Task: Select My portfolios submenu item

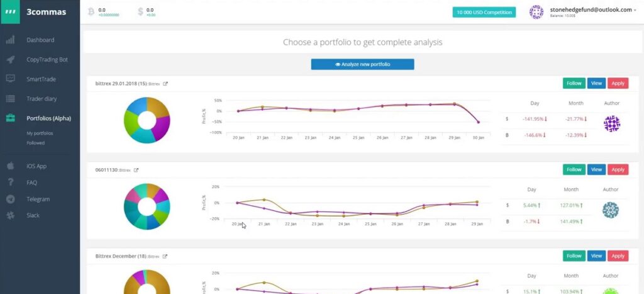Action: (40, 133)
